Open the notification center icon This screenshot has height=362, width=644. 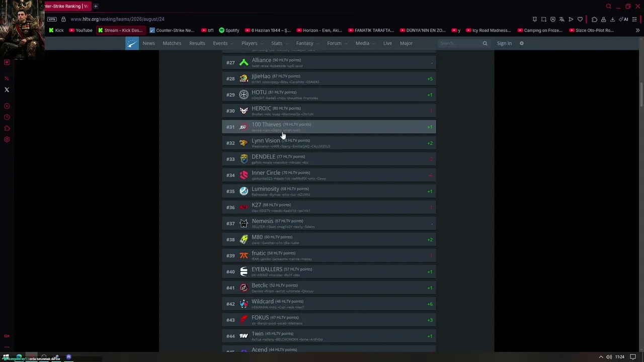633,357
